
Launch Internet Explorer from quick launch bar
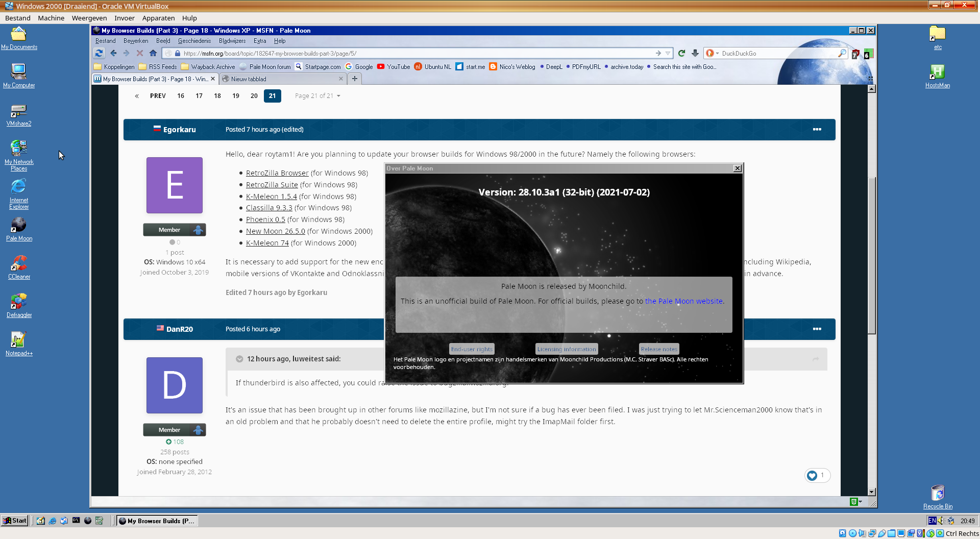[x=52, y=521]
